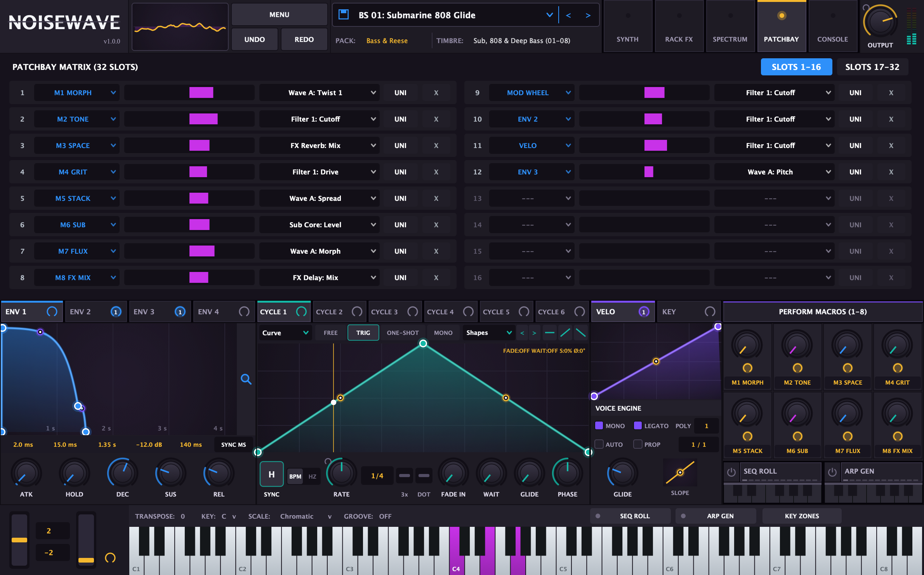
Task: Toggle the LEGATO checkbox
Action: tap(637, 426)
